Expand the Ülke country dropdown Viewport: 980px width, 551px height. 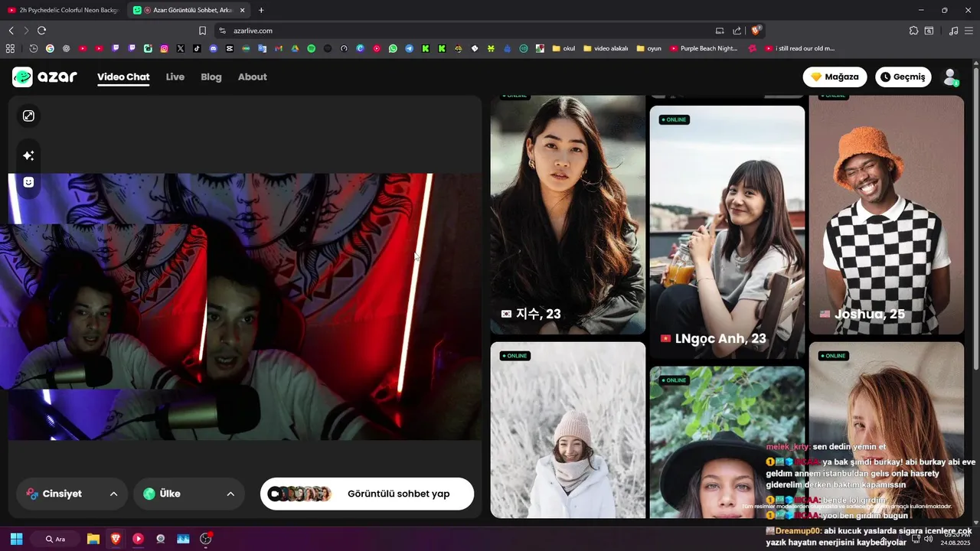click(189, 494)
